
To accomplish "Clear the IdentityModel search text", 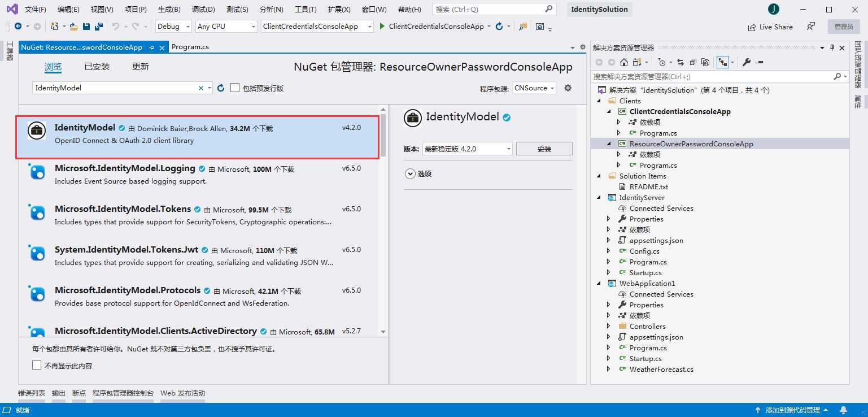I will click(200, 88).
